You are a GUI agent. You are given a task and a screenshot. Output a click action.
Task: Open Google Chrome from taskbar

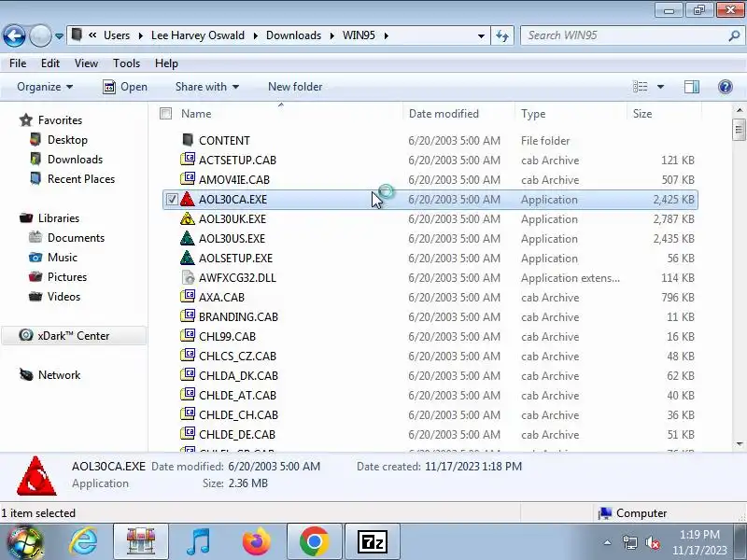(315, 542)
